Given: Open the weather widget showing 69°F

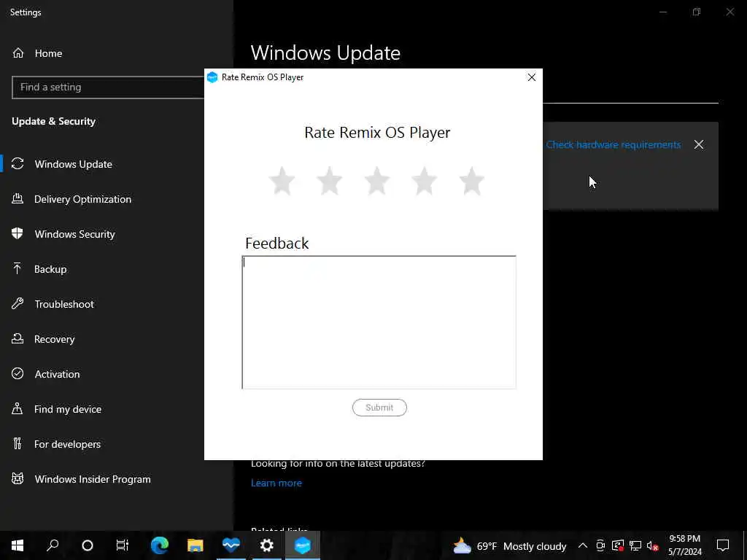Looking at the screenshot, I should [x=509, y=546].
